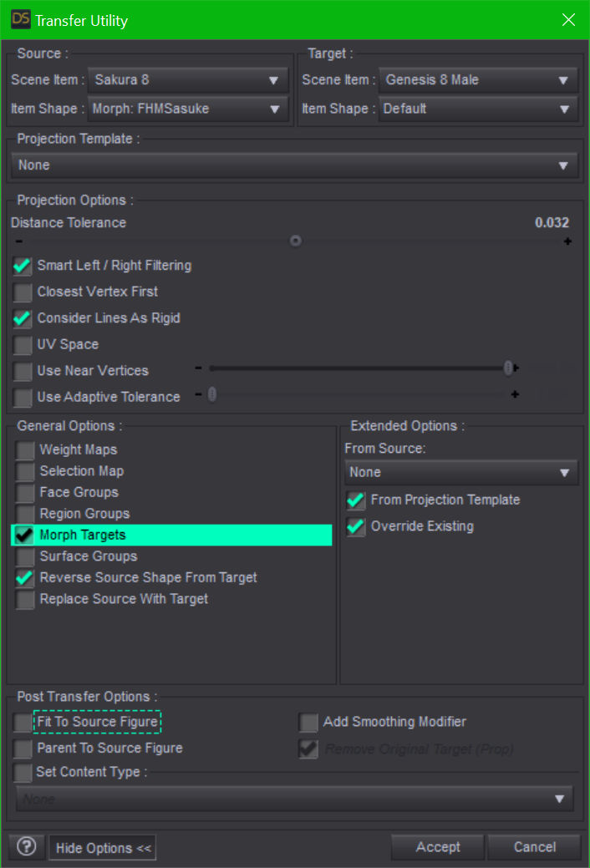Screen dimensions: 590x868
Task: Click the Distance Tolerance slider handle
Action: 295,241
